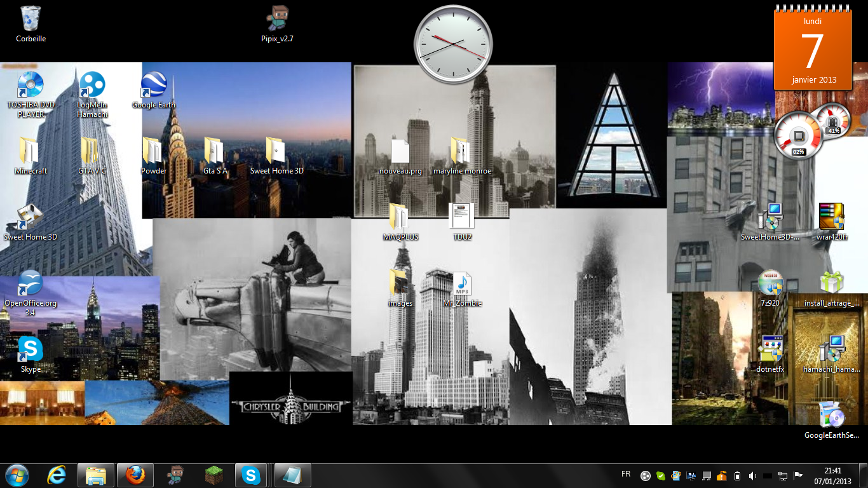The image size is (868, 488).
Task: Open the volume speaker tray icon
Action: pyautogui.click(x=752, y=475)
